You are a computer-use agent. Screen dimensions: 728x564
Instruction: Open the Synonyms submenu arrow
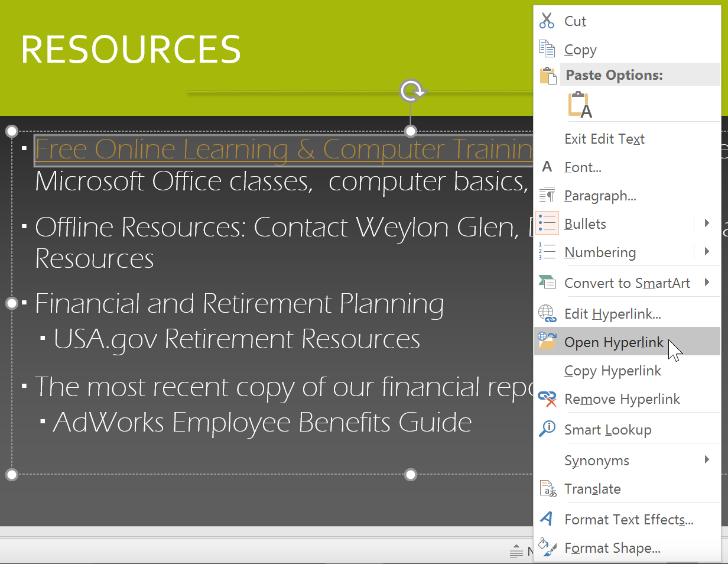707,460
